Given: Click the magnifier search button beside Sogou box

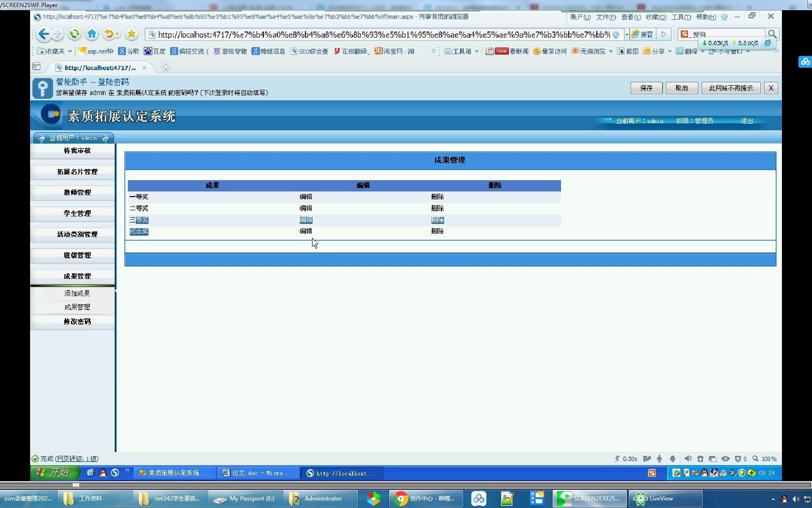Looking at the screenshot, I should 772,34.
